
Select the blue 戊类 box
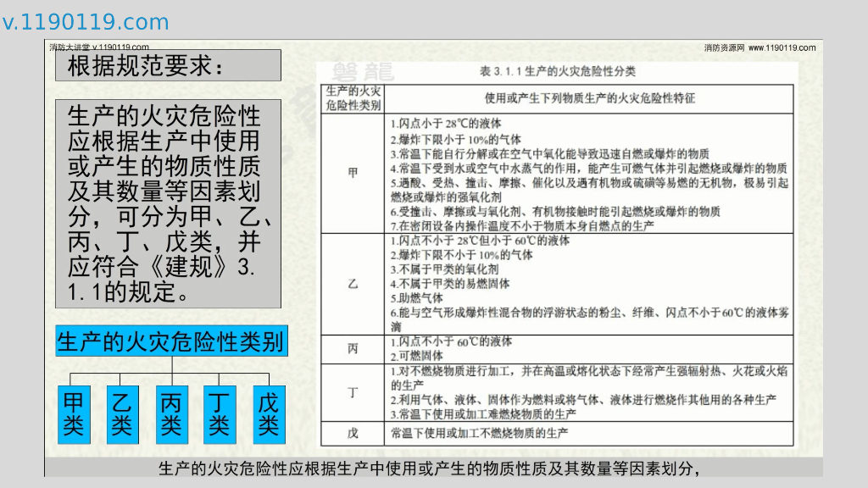coord(269,414)
